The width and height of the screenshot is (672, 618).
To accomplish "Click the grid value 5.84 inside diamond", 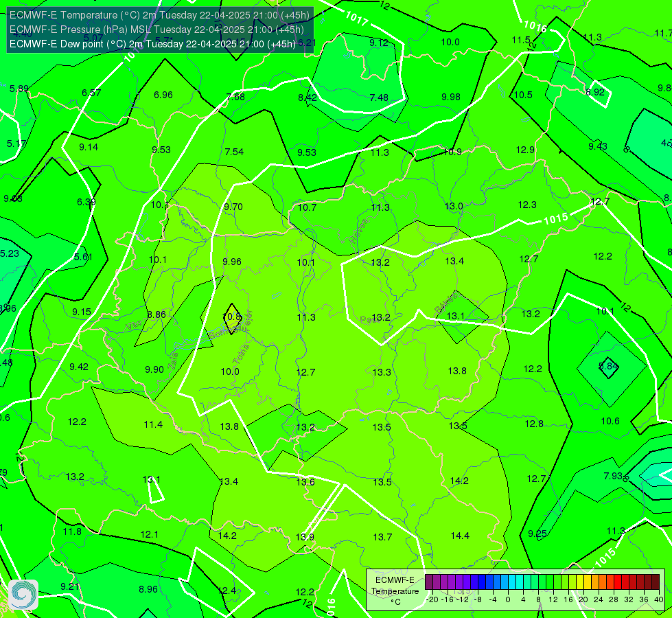I will click(x=608, y=366).
